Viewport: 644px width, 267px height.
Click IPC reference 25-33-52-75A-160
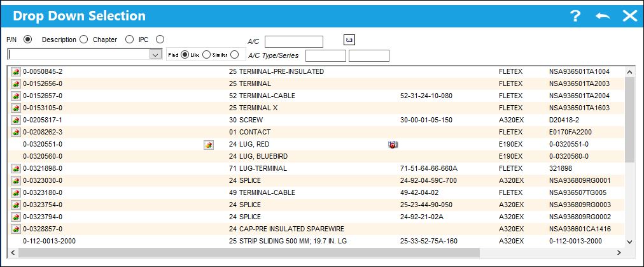click(429, 241)
